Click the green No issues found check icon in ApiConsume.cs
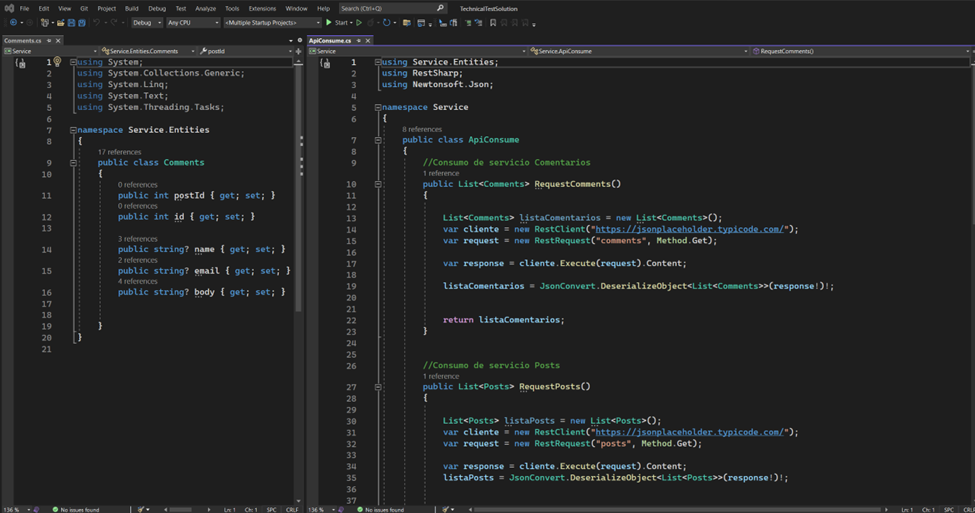 pyautogui.click(x=360, y=509)
